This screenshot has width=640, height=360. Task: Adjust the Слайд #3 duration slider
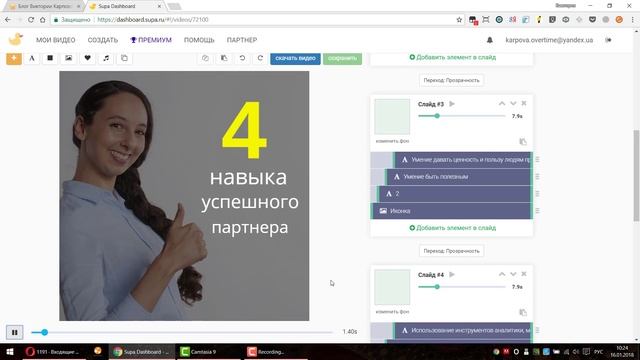click(462, 116)
